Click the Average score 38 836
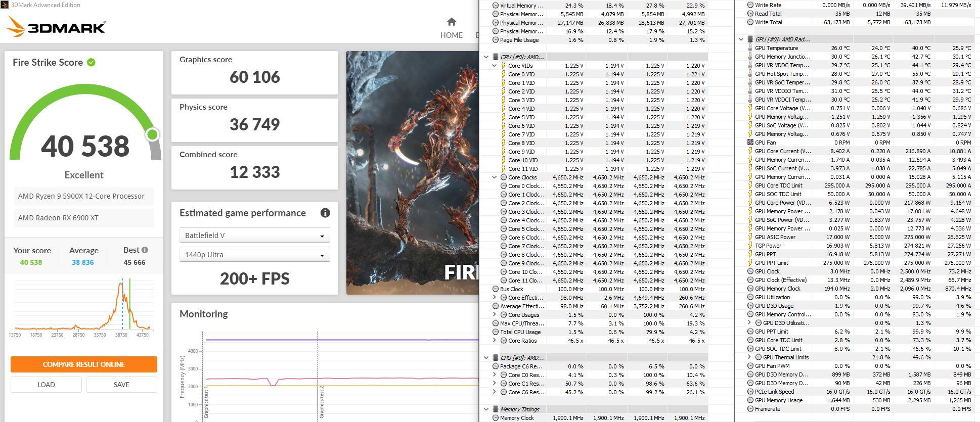The width and height of the screenshot is (980, 422). click(82, 262)
